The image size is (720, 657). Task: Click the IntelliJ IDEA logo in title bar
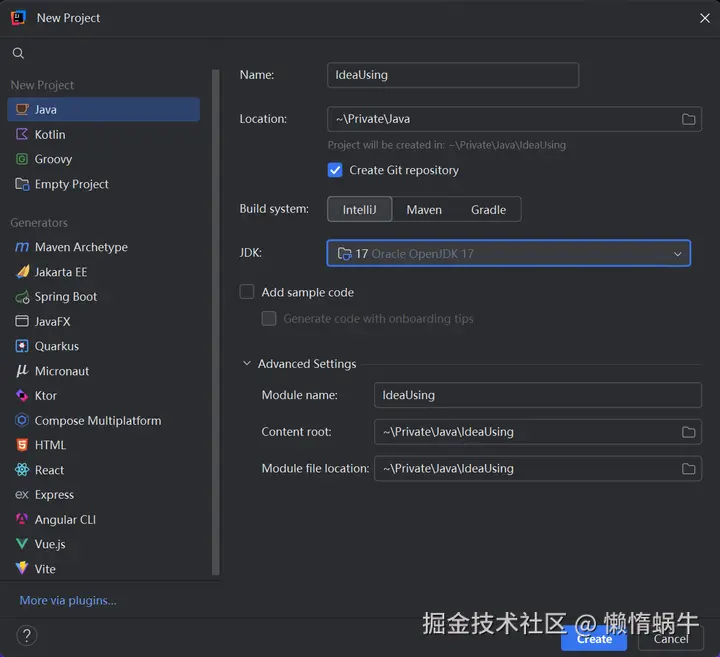(x=18, y=18)
